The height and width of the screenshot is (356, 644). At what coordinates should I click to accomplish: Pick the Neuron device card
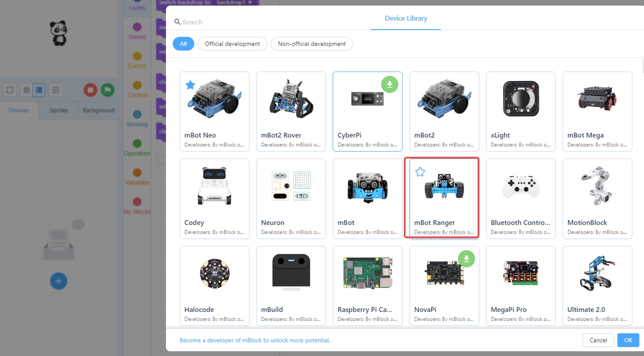pos(291,199)
